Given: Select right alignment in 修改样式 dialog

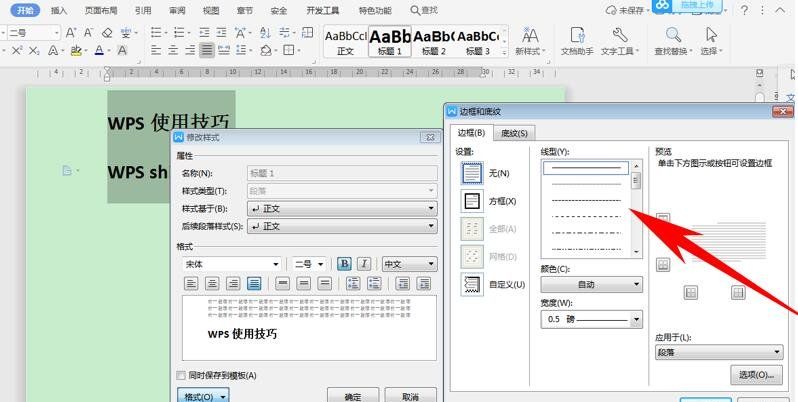Looking at the screenshot, I should tap(233, 283).
